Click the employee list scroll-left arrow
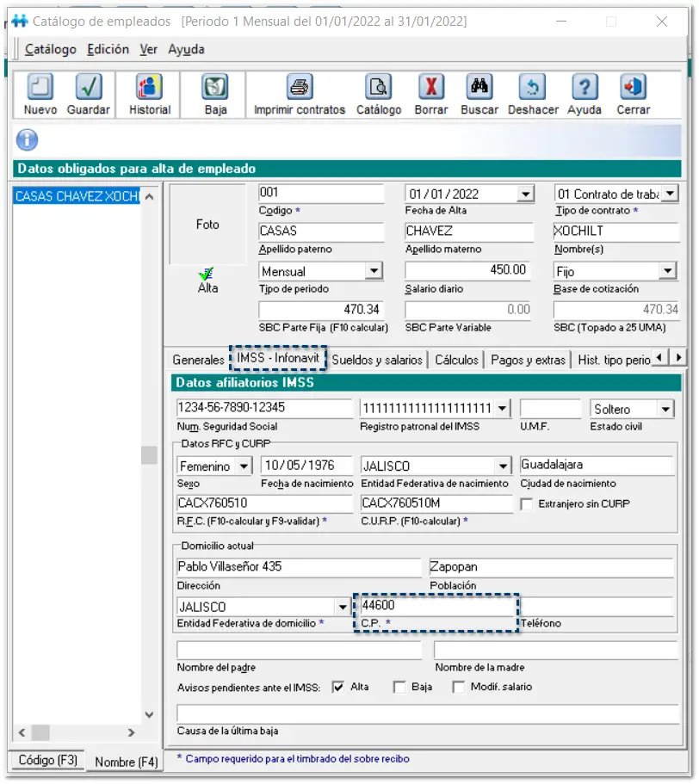699x784 pixels. [22, 732]
